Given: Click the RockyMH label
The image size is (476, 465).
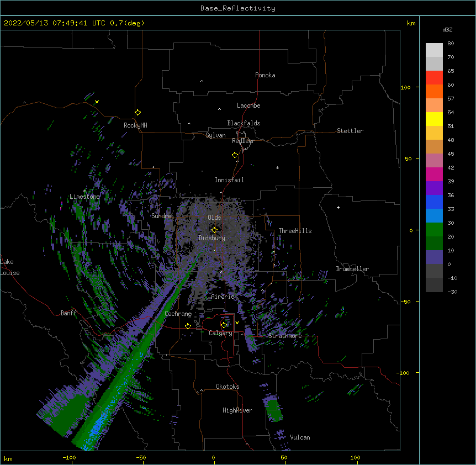Looking at the screenshot, I should [x=135, y=125].
